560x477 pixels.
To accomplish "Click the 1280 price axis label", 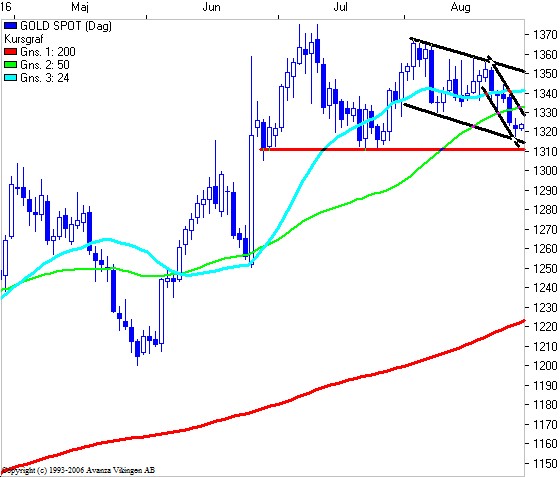I will point(545,210).
